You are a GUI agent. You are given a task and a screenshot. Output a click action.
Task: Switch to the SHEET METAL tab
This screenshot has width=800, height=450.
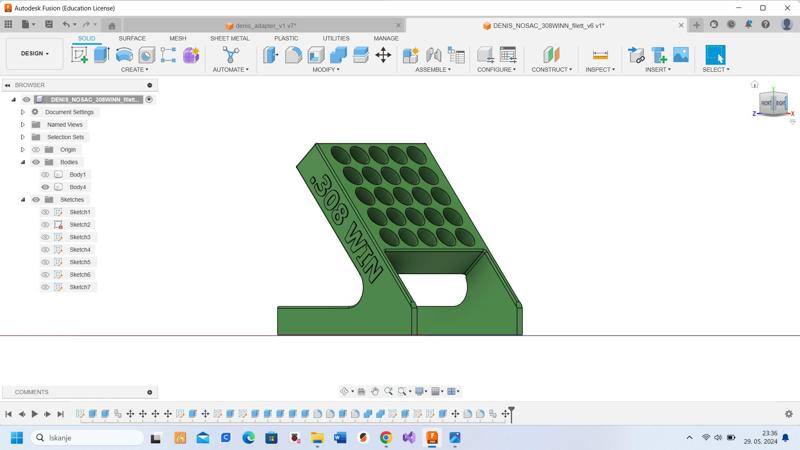[x=230, y=38]
